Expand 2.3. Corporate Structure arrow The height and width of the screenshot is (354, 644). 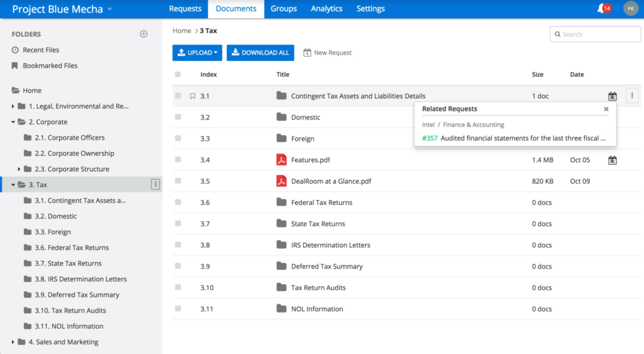tap(19, 169)
